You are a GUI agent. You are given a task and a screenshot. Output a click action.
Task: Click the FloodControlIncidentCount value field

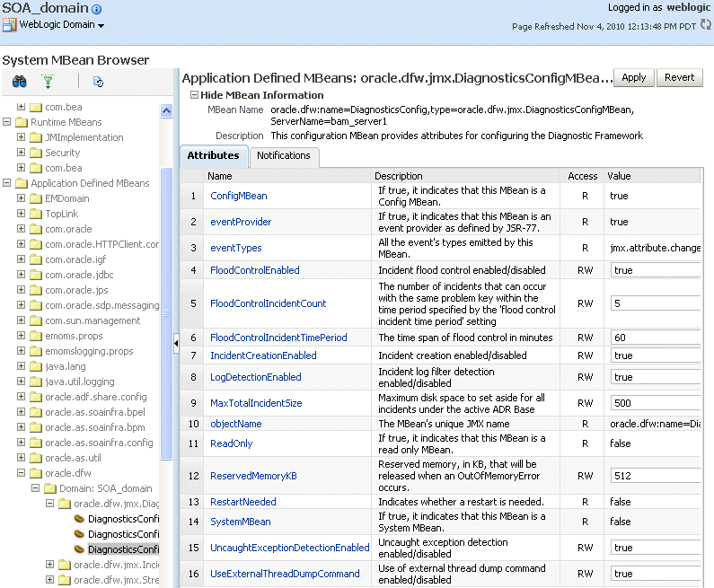click(656, 303)
